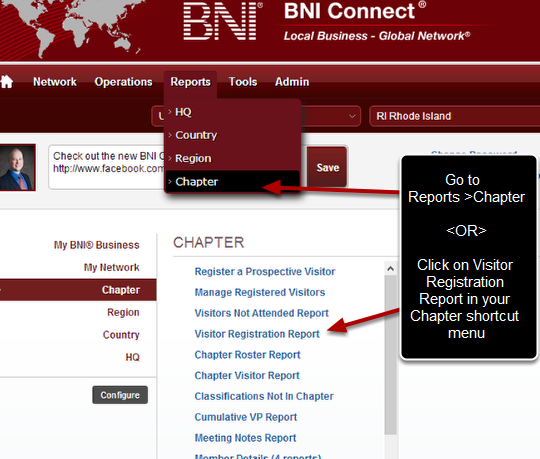Click the Chapter list scrollbar thumb
Screen dimensions: 540x459
(390, 355)
